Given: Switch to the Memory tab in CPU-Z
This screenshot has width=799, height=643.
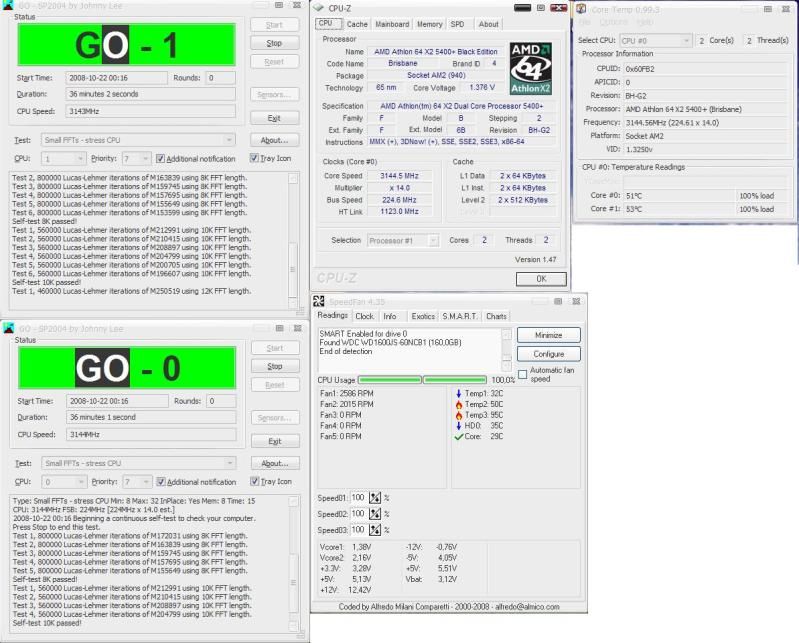Looking at the screenshot, I should coord(430,24).
